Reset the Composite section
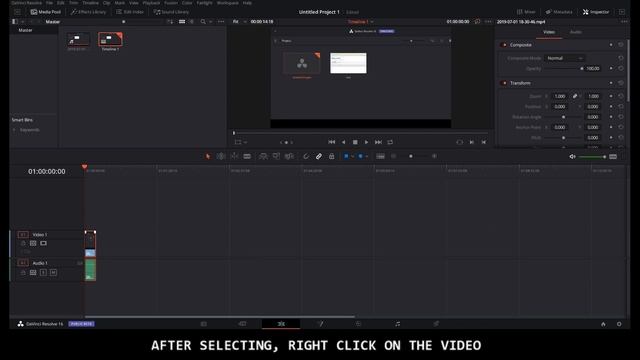 click(x=621, y=45)
